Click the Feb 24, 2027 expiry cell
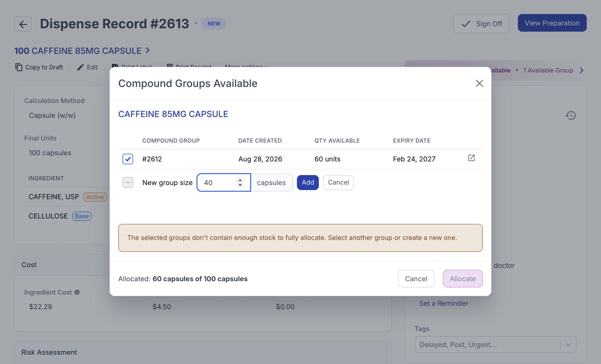The width and height of the screenshot is (601, 364). tap(414, 159)
